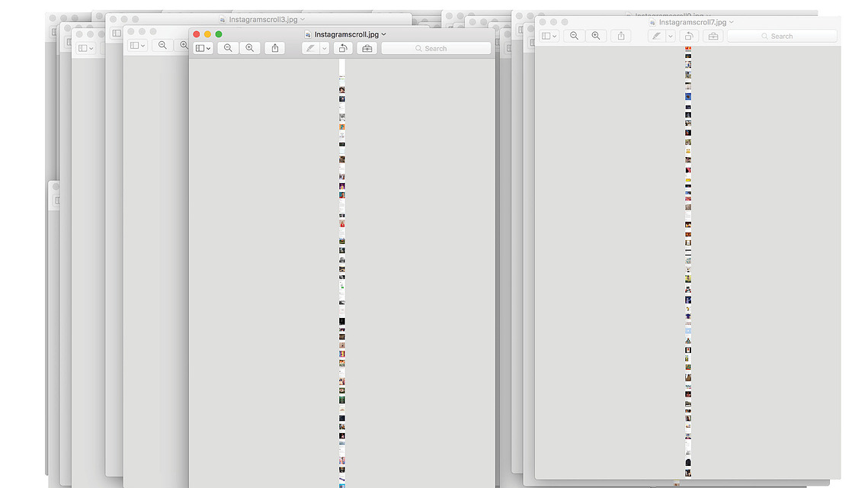Open the Instagramscroll.jpg title dropdown
868x488 pixels.
point(383,34)
